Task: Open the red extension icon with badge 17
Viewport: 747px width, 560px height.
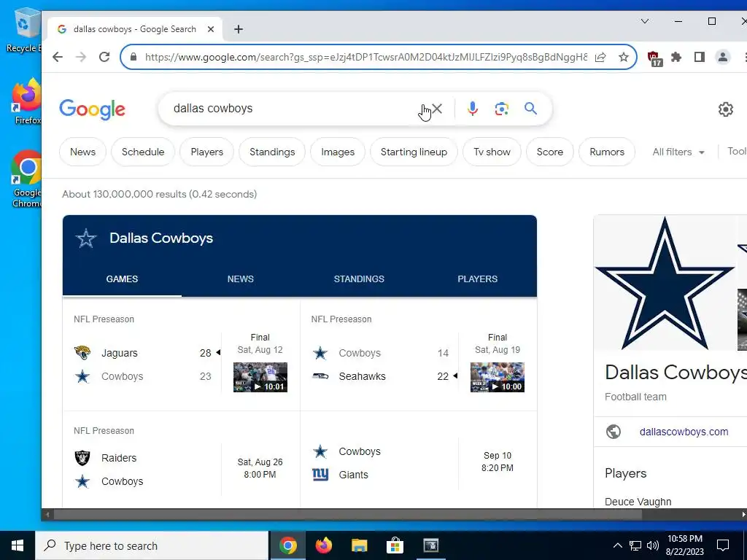Action: coord(654,58)
